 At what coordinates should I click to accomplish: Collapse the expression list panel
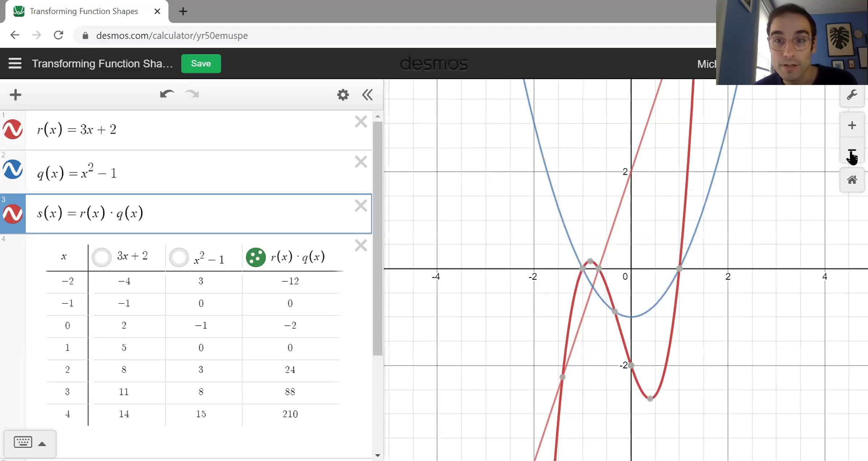(x=367, y=95)
